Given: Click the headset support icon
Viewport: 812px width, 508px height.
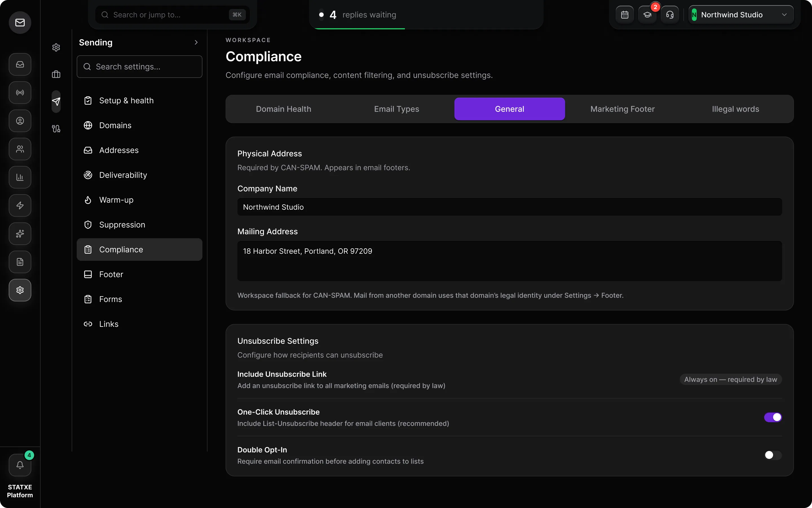Looking at the screenshot, I should pos(670,15).
